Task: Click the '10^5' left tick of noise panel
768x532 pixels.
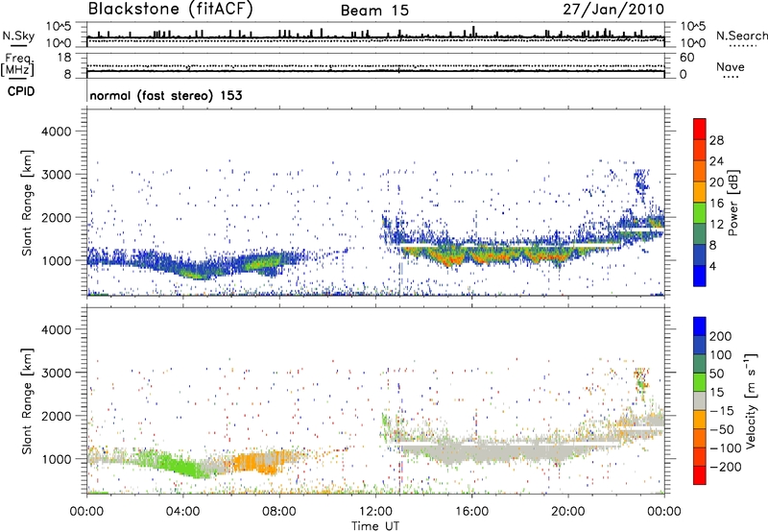Action: click(59, 27)
